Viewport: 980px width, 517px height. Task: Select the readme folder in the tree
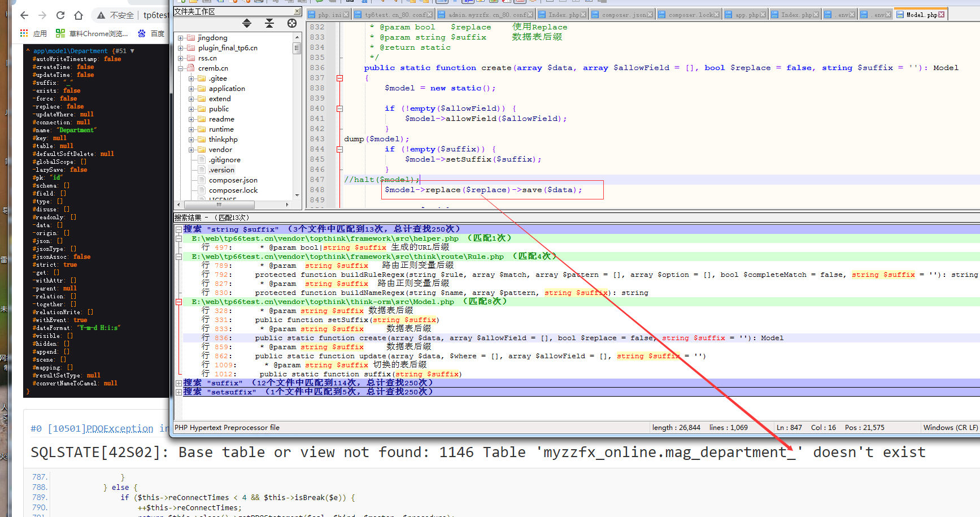(x=221, y=119)
